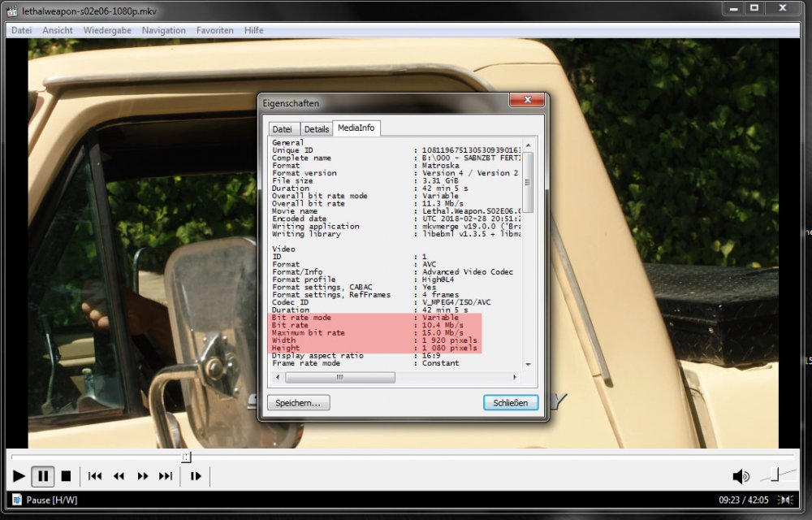Click the 'Maximum bit rate' row
The image size is (812, 520).
point(368,332)
